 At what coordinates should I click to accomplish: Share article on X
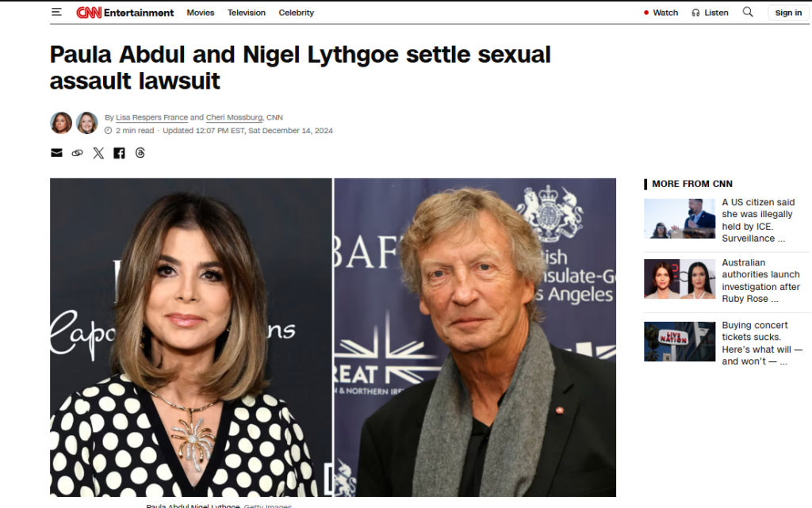98,153
